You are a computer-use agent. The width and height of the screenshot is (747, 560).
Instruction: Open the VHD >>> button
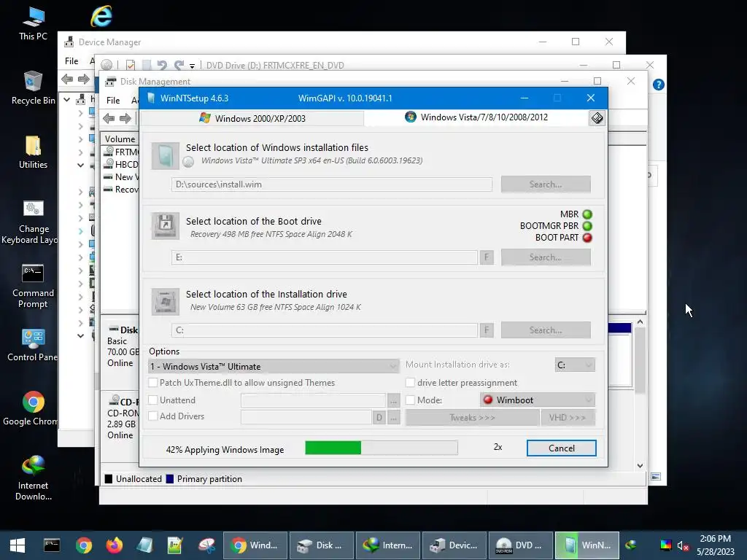[568, 418]
